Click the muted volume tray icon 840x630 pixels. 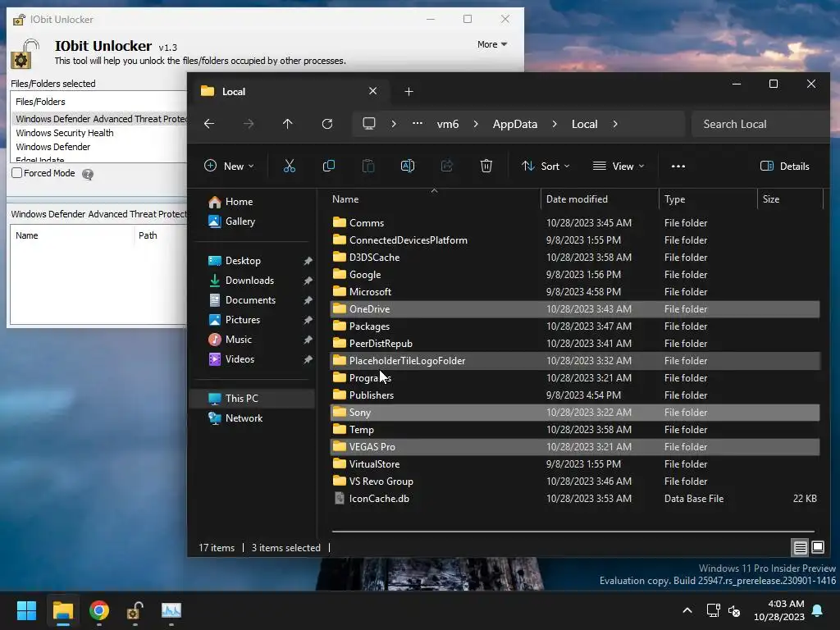click(x=734, y=610)
